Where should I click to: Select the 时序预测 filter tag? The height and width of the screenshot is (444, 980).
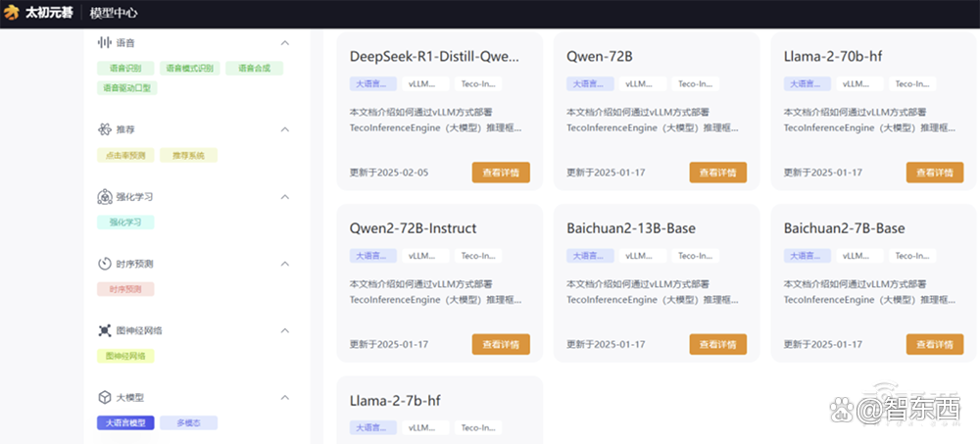[125, 289]
